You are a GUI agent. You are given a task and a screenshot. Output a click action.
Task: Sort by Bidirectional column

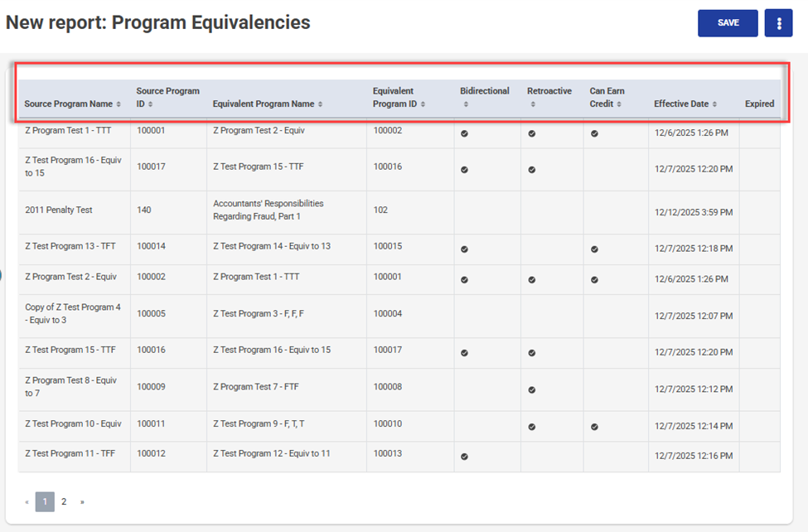485,97
